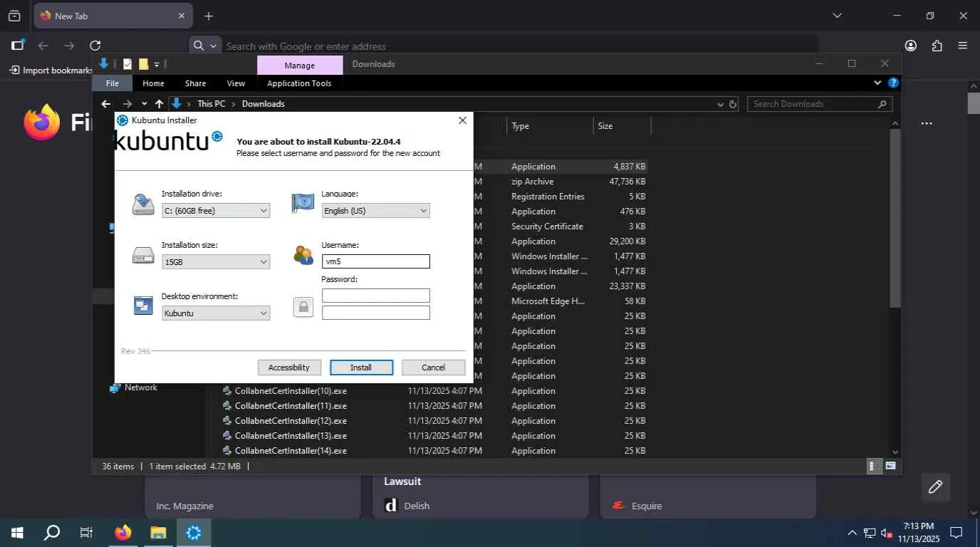
Task: Open the Installation drive dropdown
Action: [x=216, y=211]
